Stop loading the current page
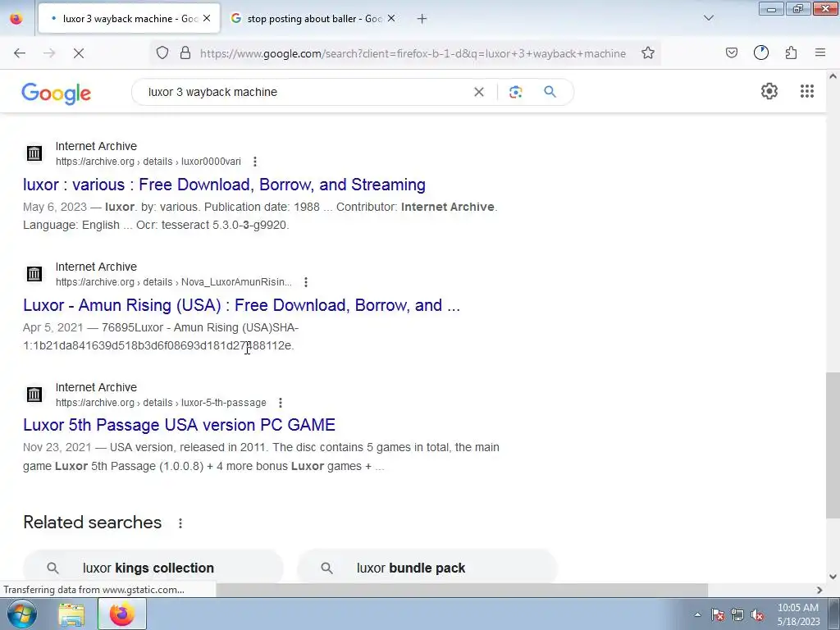Viewport: 840px width, 630px height. (x=79, y=53)
